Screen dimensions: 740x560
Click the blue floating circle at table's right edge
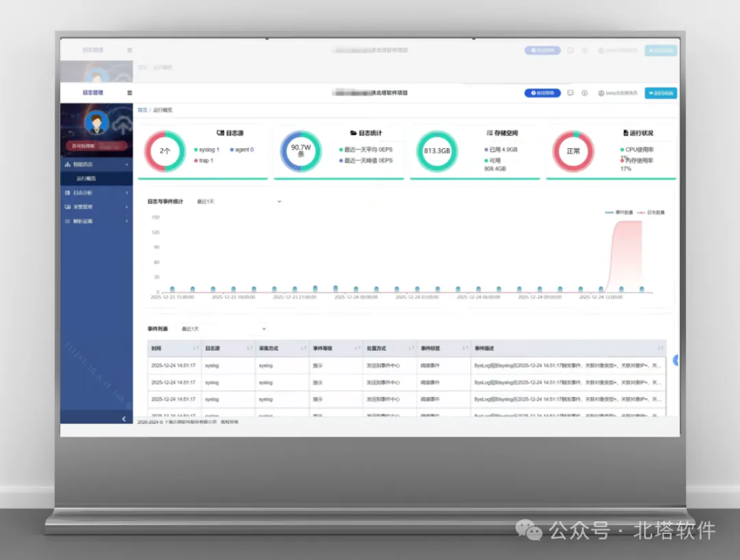[676, 361]
